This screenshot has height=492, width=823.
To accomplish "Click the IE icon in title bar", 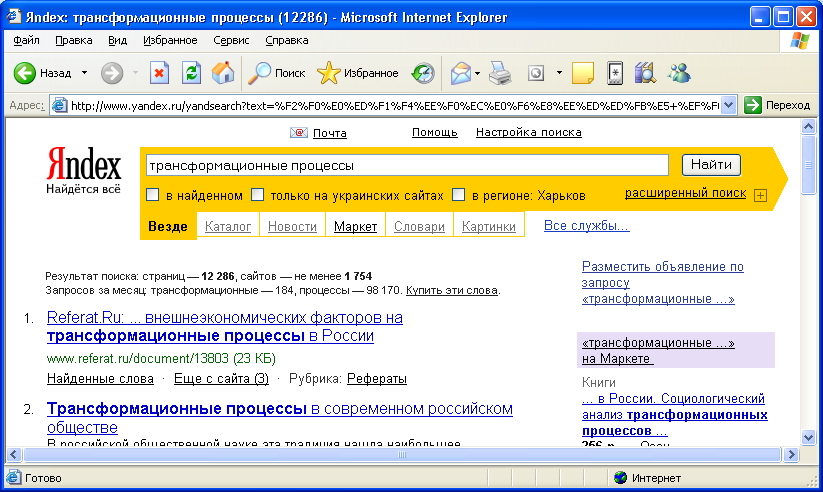I will point(13,17).
